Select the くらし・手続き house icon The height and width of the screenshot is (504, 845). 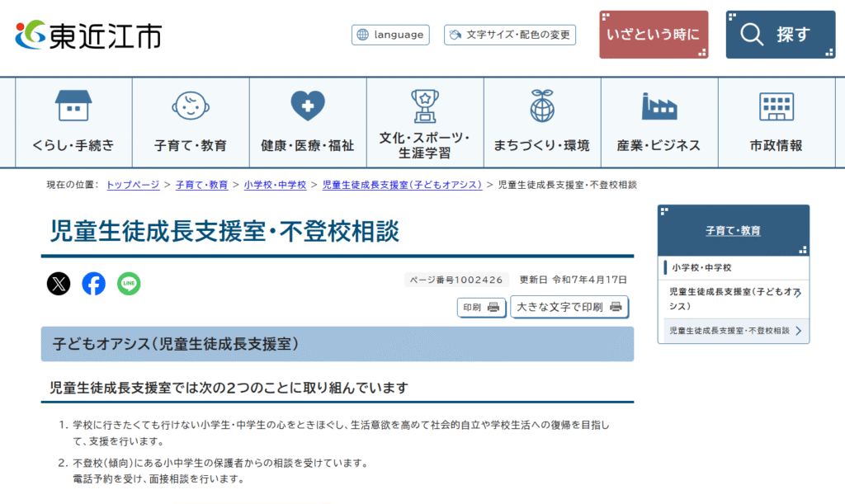coord(73,106)
